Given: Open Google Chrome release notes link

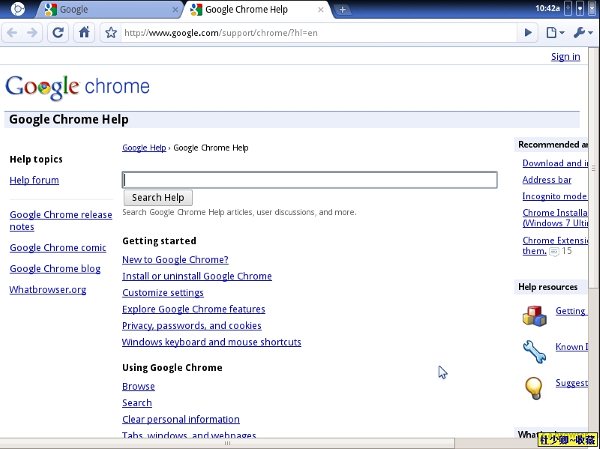Looking at the screenshot, I should pos(61,220).
